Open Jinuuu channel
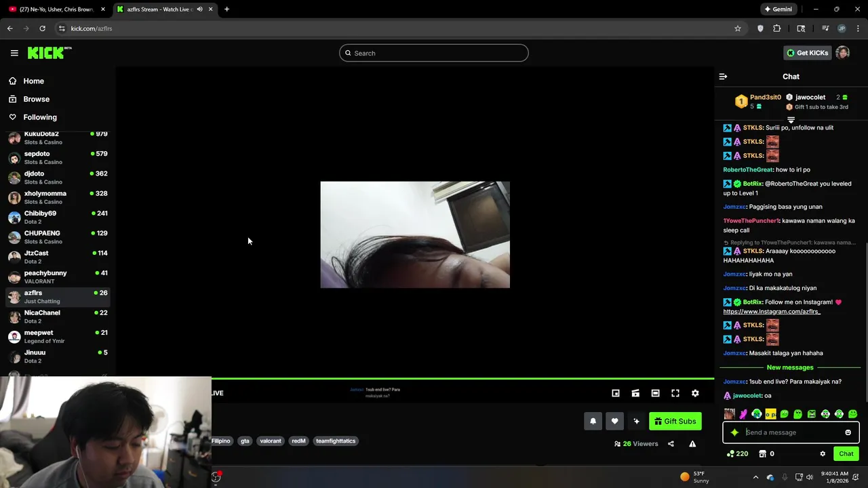Image resolution: width=868 pixels, height=488 pixels. tap(58, 357)
